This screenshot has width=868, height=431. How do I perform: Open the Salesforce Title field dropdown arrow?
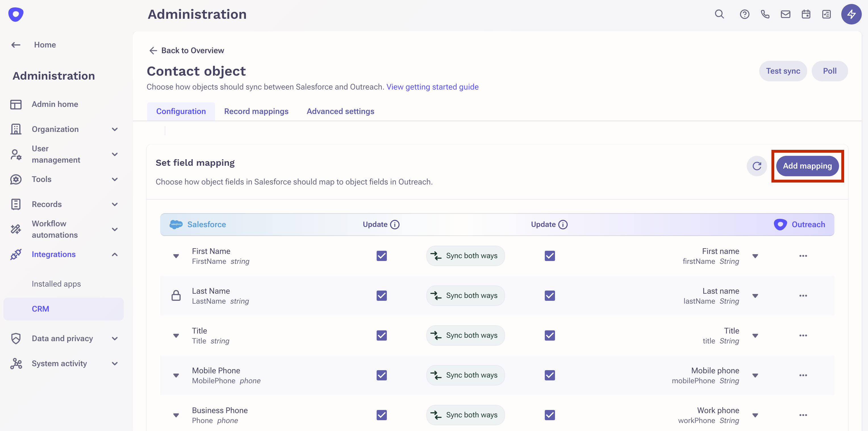coord(176,336)
